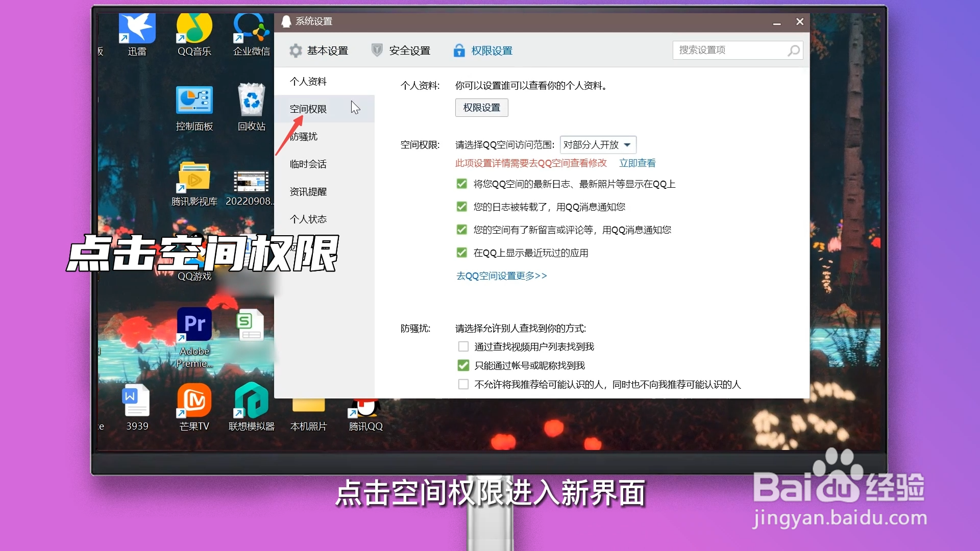Select 个人资料 in the sidebar
The height and width of the screenshot is (551, 980).
[x=324, y=81]
